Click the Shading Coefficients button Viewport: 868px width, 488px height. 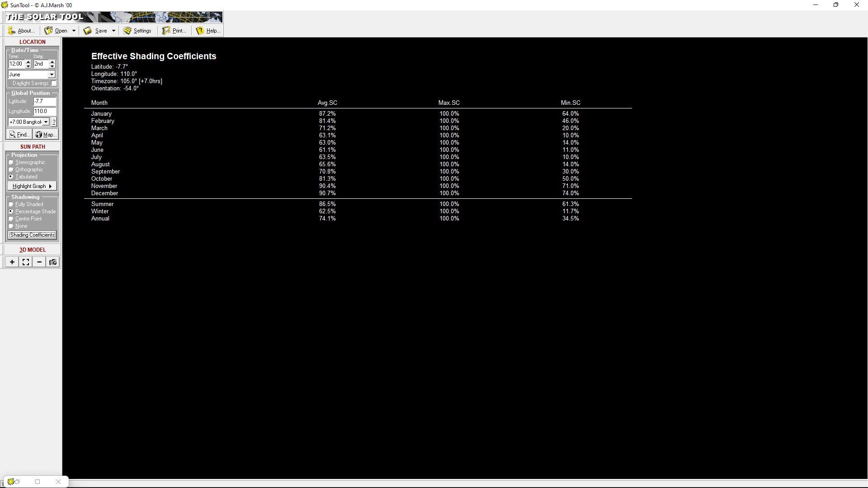pyautogui.click(x=32, y=235)
